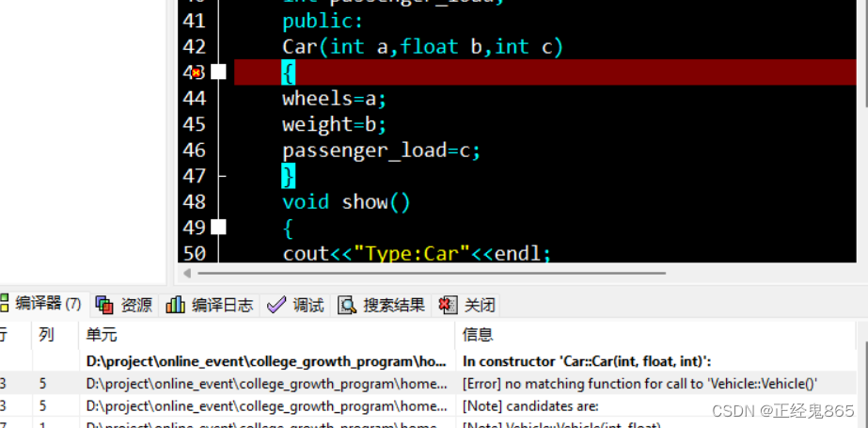The height and width of the screenshot is (428, 868).
Task: Open the 编译日志 compile log tab
Action: [x=210, y=305]
